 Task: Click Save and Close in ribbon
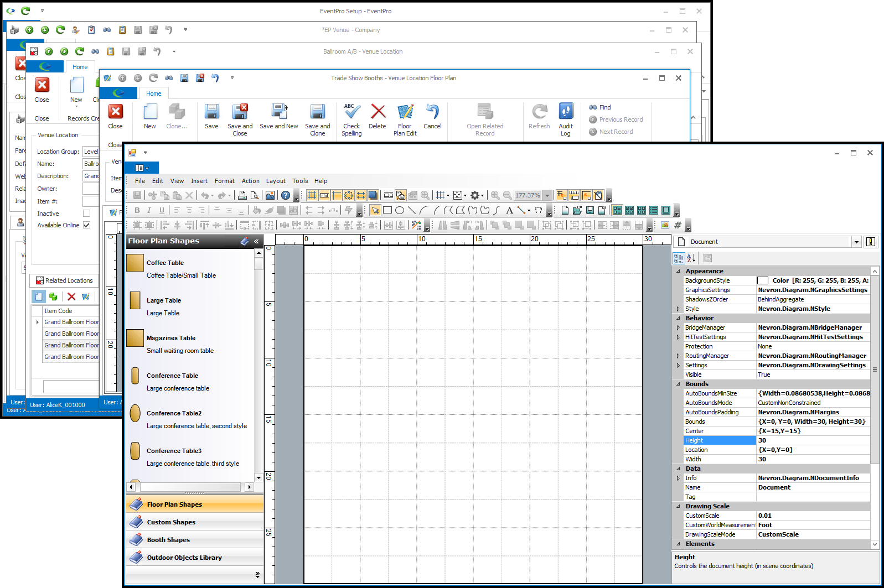coord(240,119)
